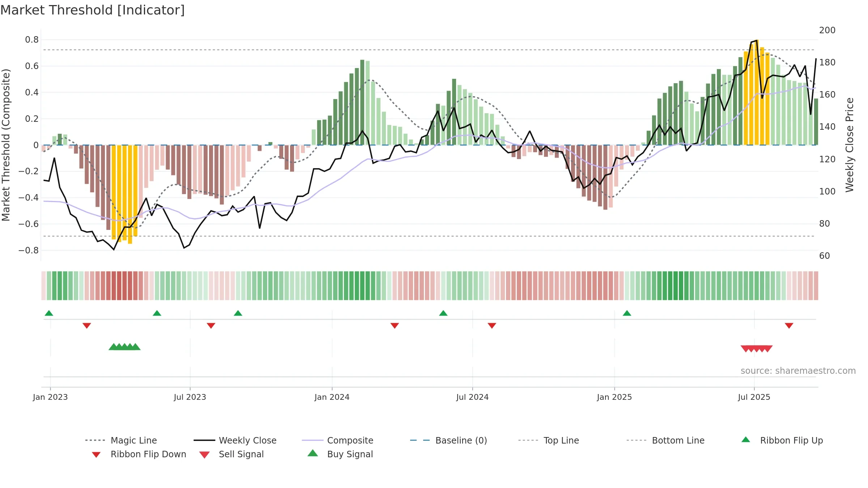
Task: Click the tallest dark green bar in early 2024
Action: (362, 103)
